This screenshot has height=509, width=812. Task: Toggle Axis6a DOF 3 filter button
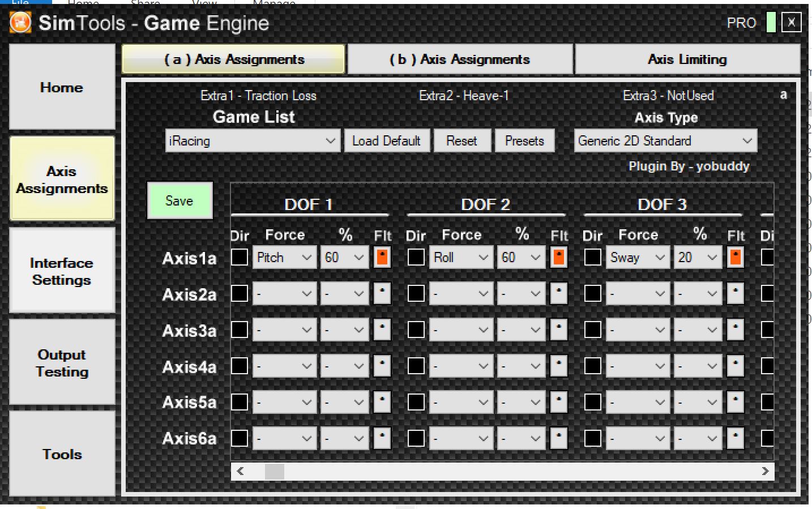click(736, 438)
